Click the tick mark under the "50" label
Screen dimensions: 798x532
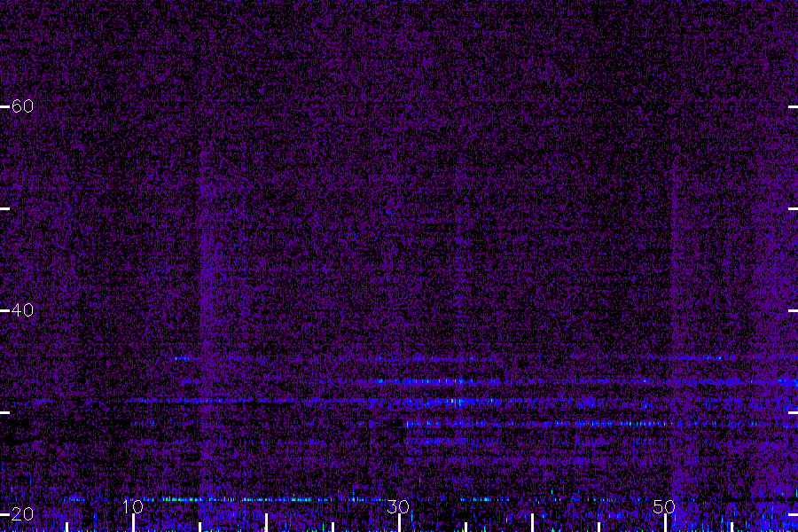click(665, 523)
